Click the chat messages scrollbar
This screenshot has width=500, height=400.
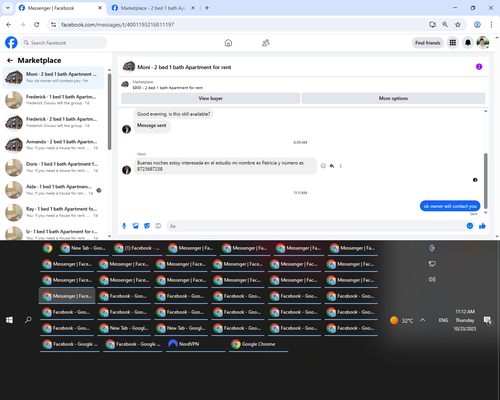click(485, 180)
